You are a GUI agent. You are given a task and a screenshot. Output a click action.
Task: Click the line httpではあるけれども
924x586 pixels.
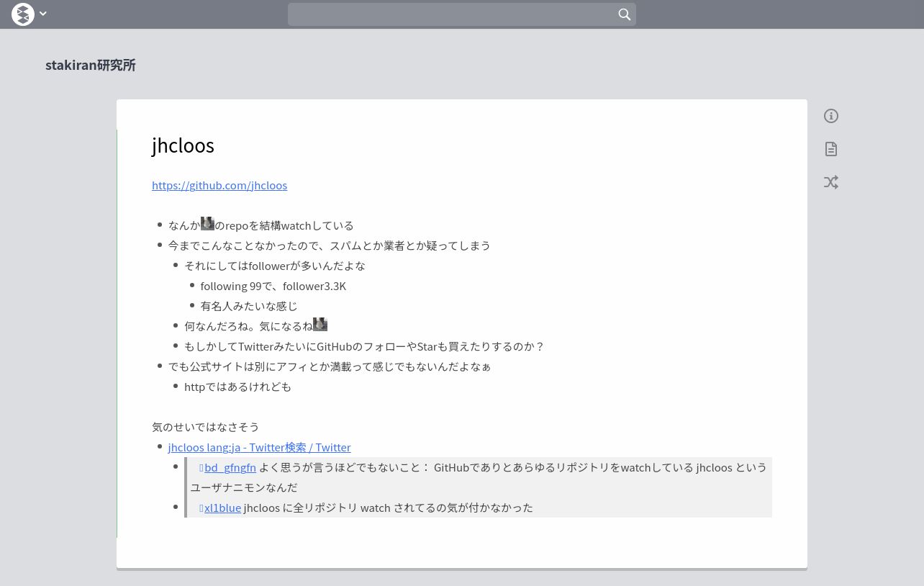pyautogui.click(x=237, y=387)
